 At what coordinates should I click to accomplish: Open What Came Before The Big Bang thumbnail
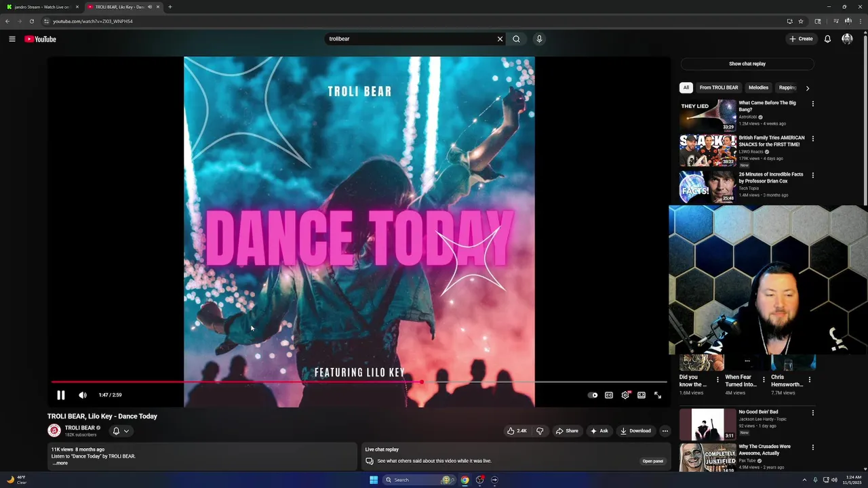(708, 115)
